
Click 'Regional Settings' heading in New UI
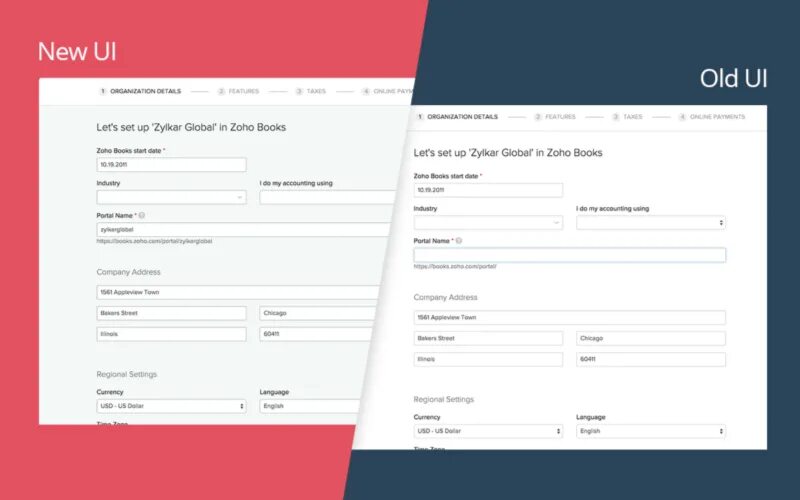[127, 374]
